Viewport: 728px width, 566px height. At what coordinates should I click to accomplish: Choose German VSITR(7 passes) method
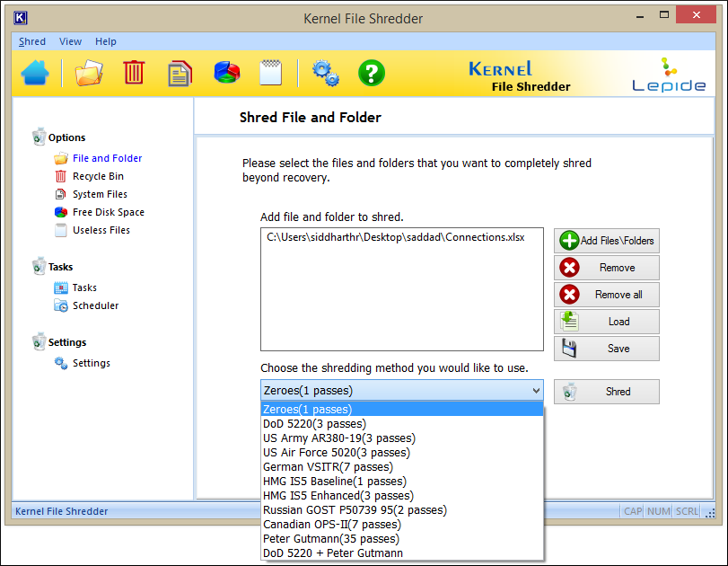point(402,467)
